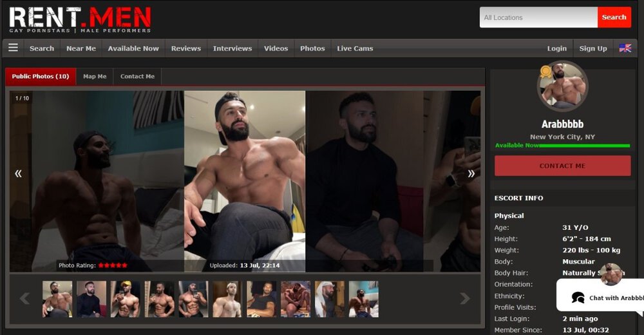Open the Live Cams menu item
The width and height of the screenshot is (644, 335).
click(355, 48)
